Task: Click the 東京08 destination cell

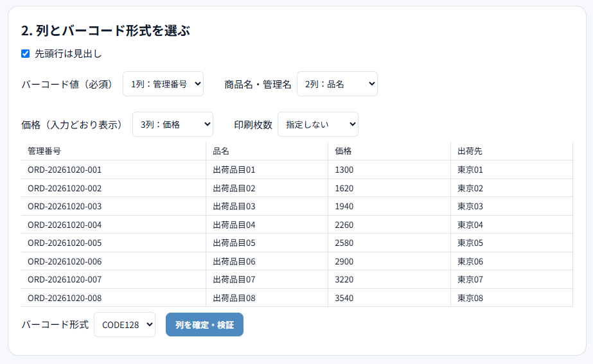Action: [x=511, y=298]
